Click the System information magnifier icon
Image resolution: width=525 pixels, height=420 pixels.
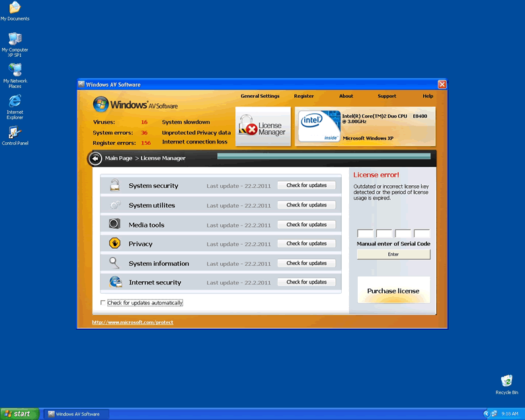click(x=114, y=263)
